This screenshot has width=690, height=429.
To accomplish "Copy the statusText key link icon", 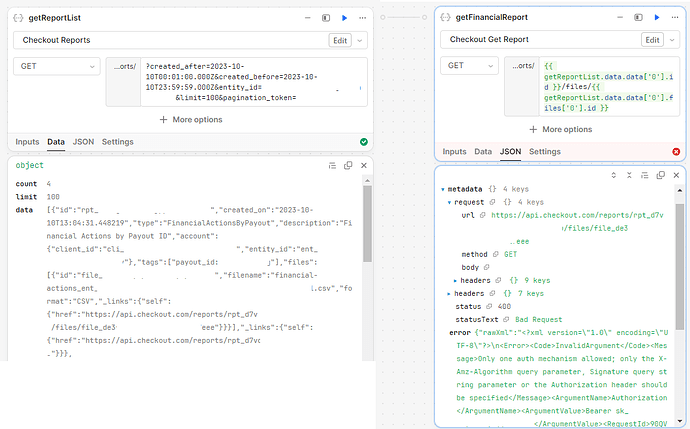I will coord(506,319).
